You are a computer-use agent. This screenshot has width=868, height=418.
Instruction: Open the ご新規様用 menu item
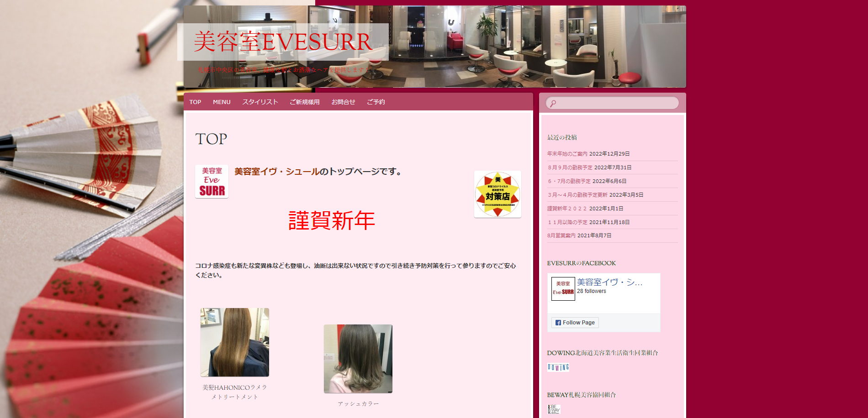coord(305,102)
